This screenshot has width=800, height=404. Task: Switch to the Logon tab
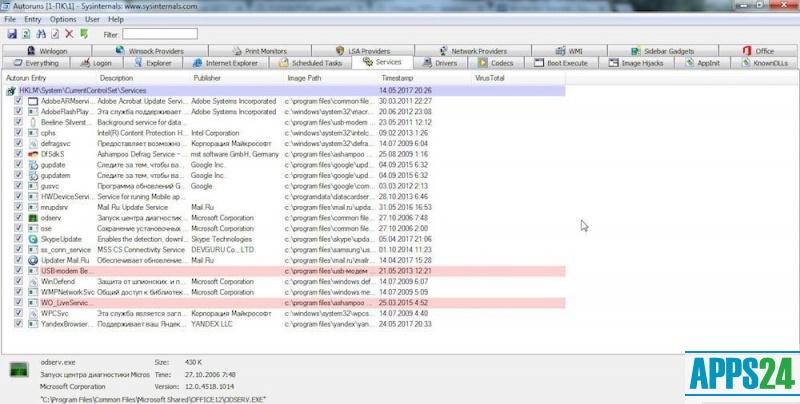pos(96,63)
